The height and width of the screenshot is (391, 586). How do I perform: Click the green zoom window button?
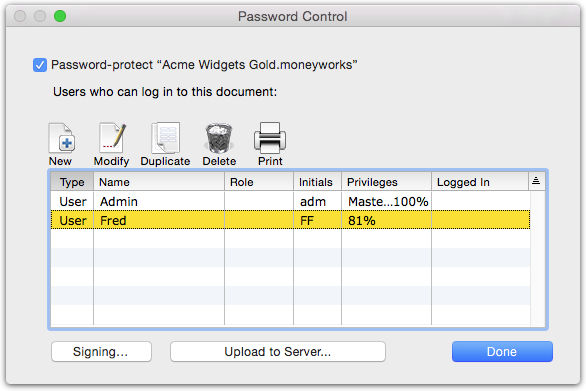click(x=60, y=16)
